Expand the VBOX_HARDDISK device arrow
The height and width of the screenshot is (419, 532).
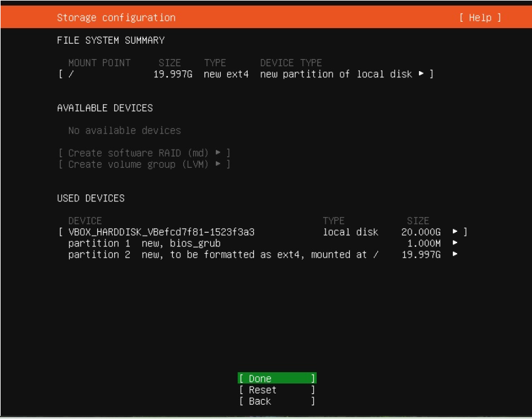coord(455,232)
